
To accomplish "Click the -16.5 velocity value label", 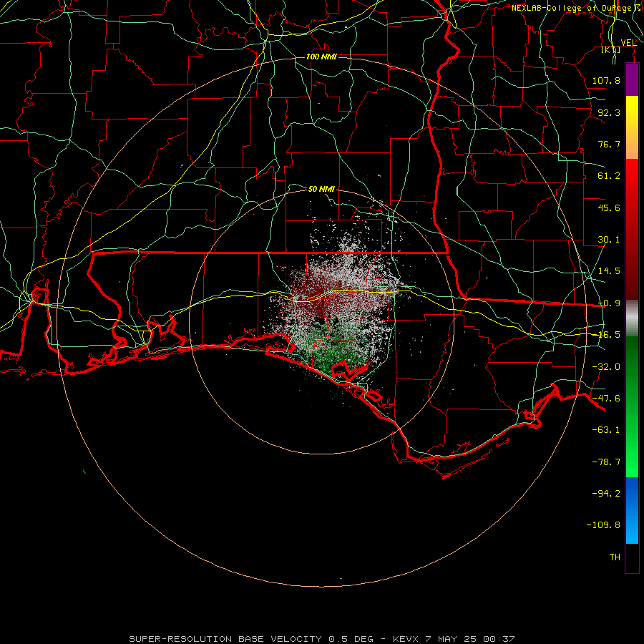I will (x=609, y=335).
